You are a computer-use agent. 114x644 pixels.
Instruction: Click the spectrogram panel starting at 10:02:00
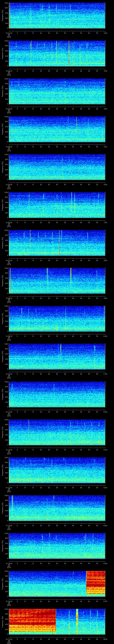click(57, 53)
